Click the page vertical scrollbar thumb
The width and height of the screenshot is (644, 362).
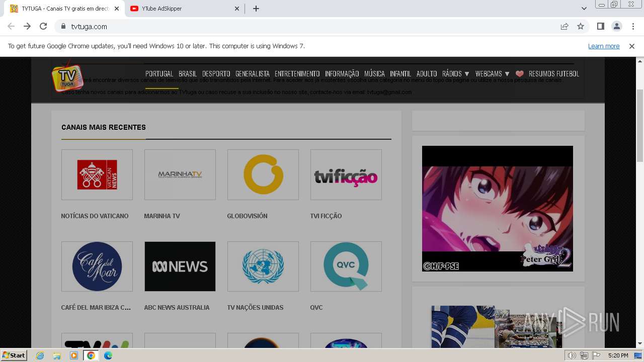point(640,126)
